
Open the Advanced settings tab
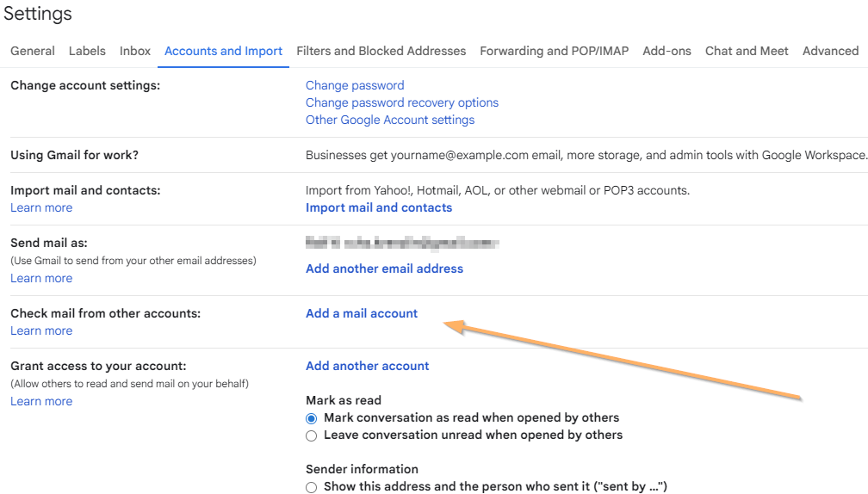830,51
